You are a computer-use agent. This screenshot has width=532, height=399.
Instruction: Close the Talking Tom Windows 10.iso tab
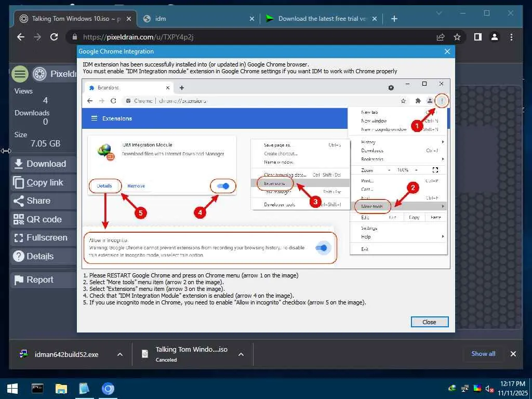coord(129,19)
